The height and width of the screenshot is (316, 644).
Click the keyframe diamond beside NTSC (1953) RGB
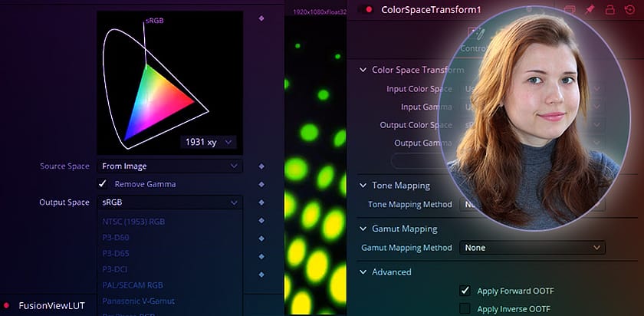point(261,221)
